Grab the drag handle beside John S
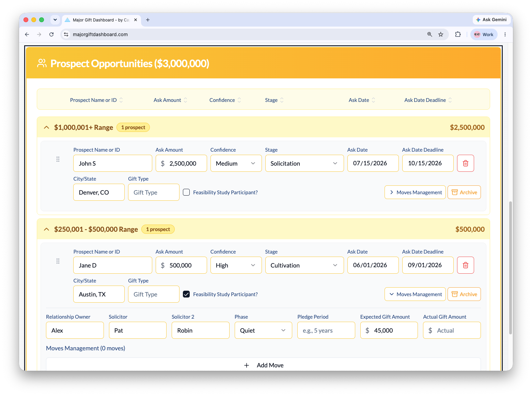 click(58, 159)
